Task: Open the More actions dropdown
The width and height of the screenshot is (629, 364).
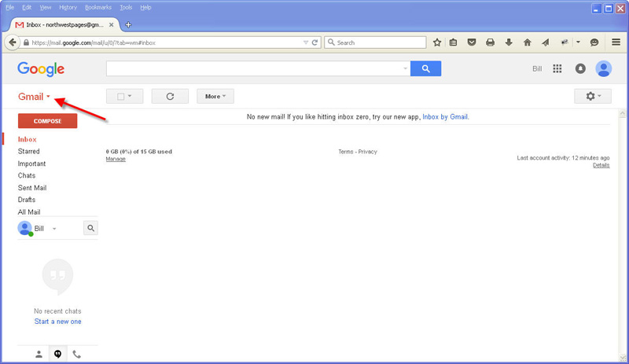Action: (x=215, y=97)
